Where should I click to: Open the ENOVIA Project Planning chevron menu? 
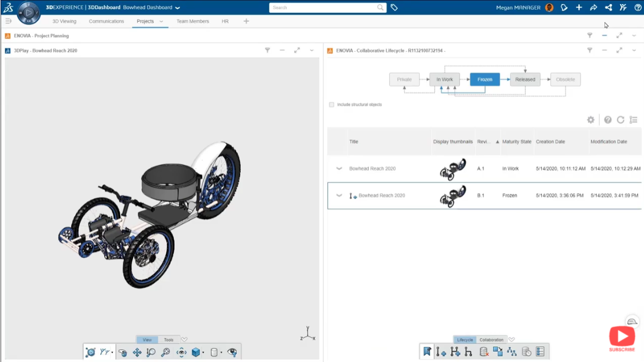(x=634, y=36)
